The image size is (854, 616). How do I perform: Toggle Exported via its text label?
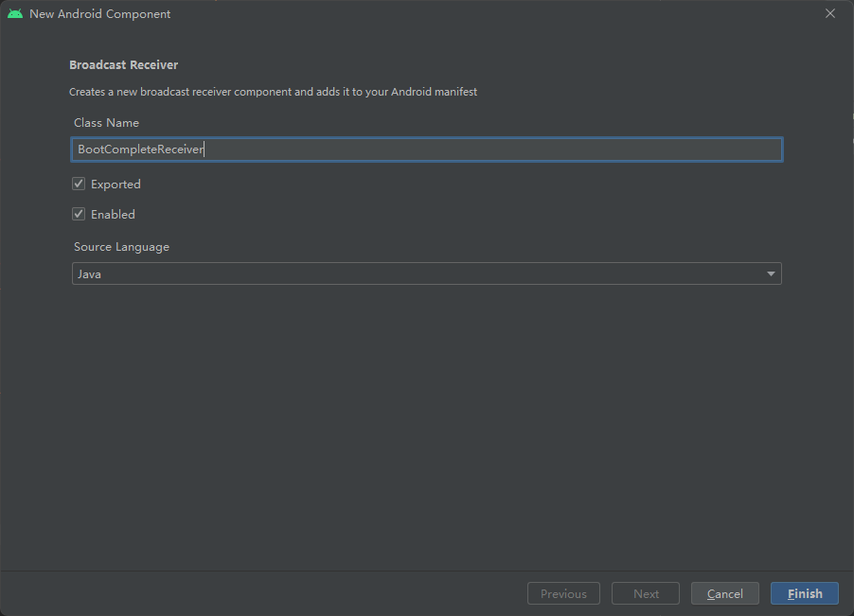pos(116,185)
